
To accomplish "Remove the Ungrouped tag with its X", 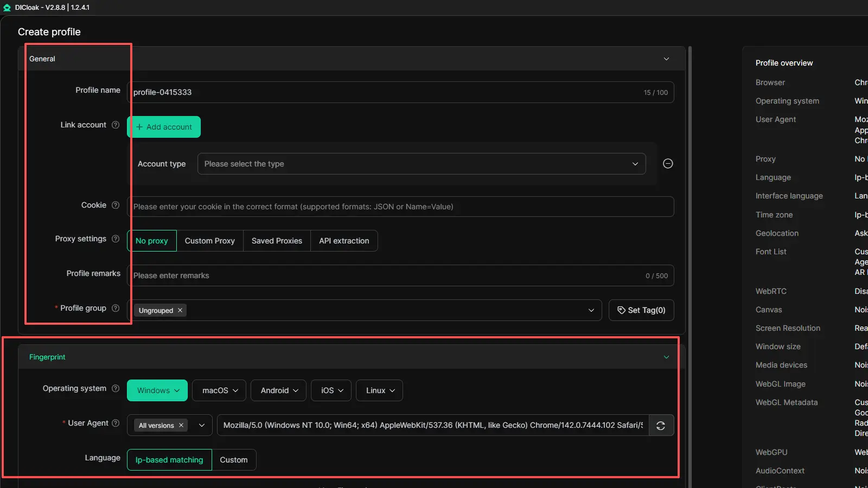I will (180, 310).
